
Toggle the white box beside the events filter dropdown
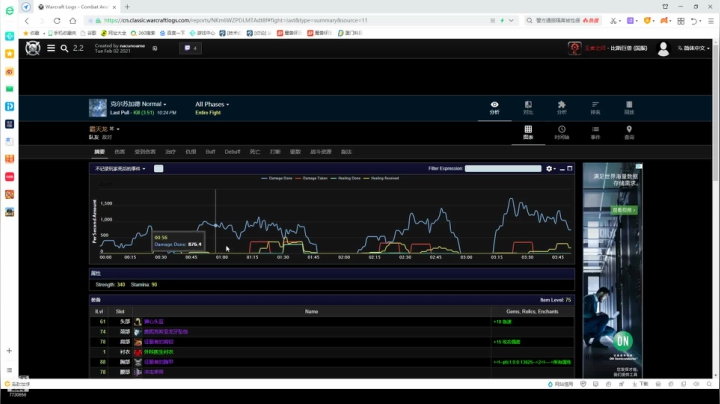click(x=158, y=169)
